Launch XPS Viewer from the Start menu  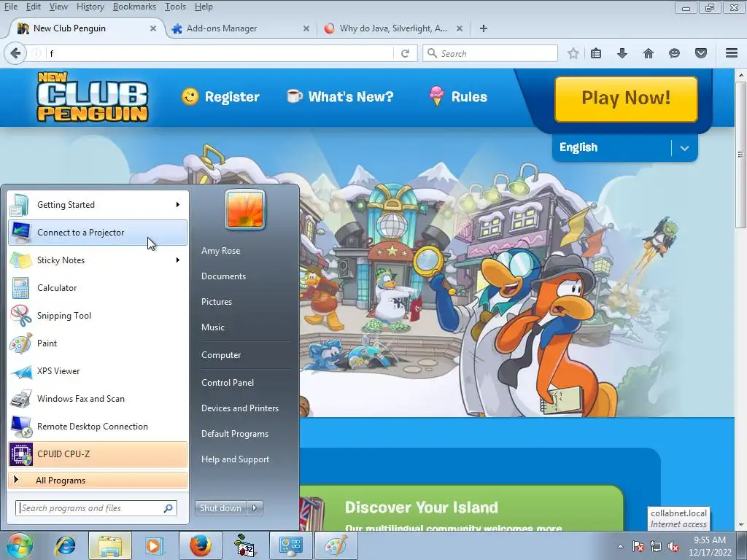point(98,371)
